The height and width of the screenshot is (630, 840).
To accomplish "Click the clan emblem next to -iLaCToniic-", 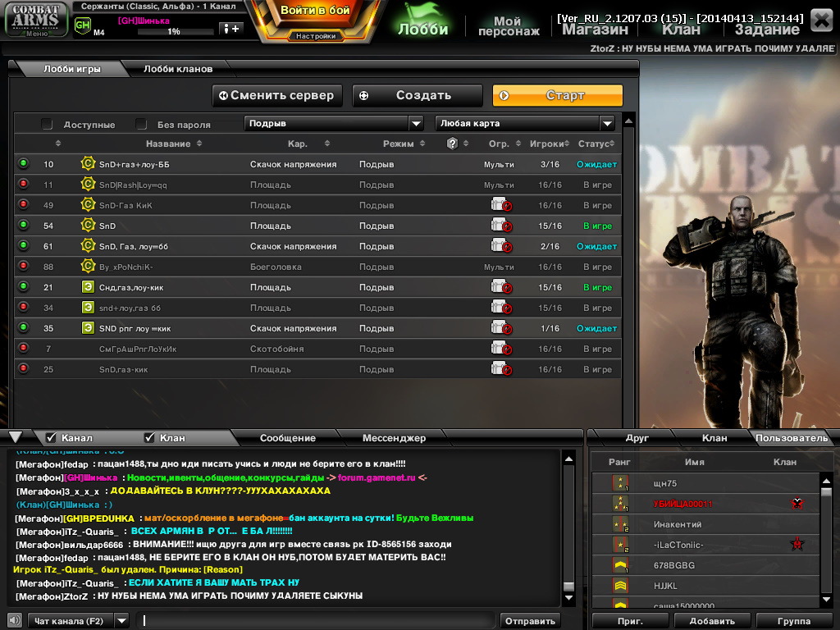I will pyautogui.click(x=797, y=545).
